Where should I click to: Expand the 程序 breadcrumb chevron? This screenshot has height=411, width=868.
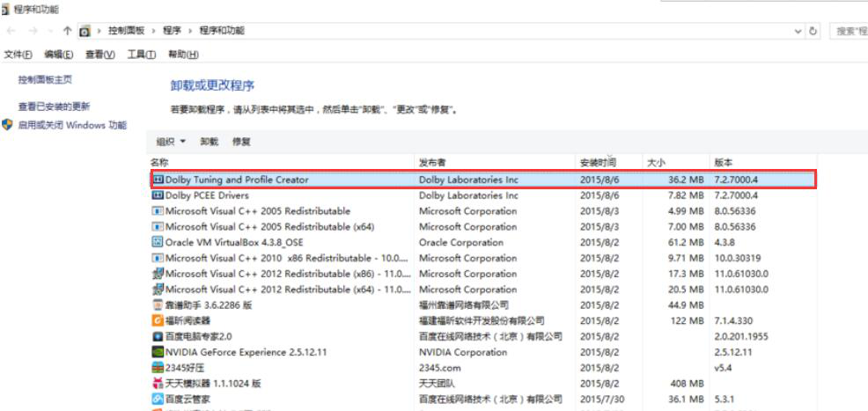[x=190, y=31]
